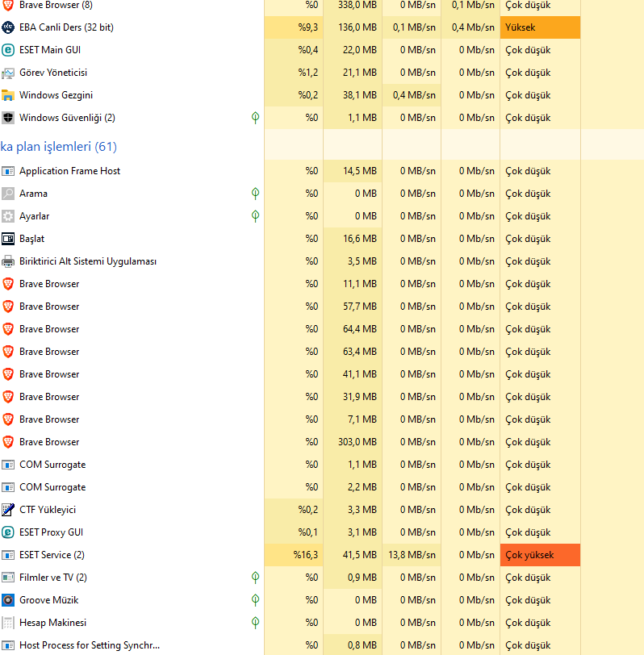Click the Ayarlar gear icon

pyautogui.click(x=8, y=216)
